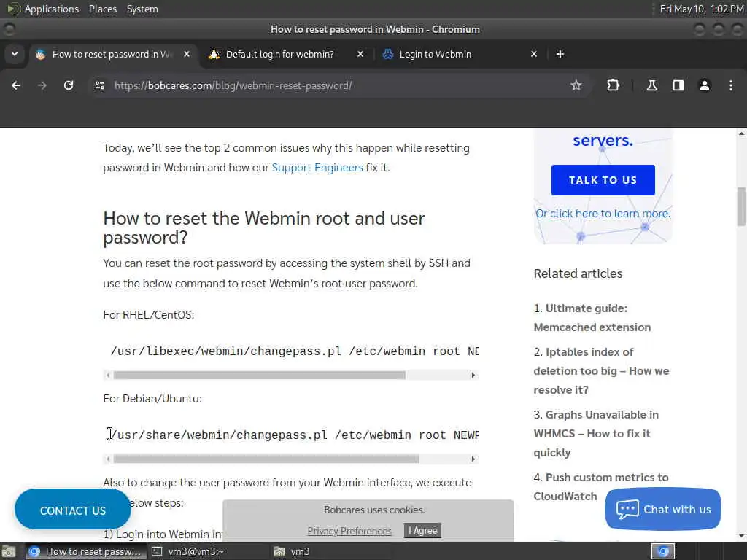This screenshot has height=560, width=747.
Task: Reload the bobcares page
Action: (69, 85)
